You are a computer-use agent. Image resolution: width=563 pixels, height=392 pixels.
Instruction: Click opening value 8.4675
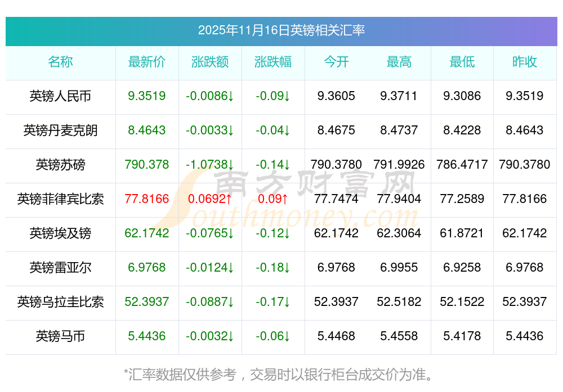coord(336,130)
